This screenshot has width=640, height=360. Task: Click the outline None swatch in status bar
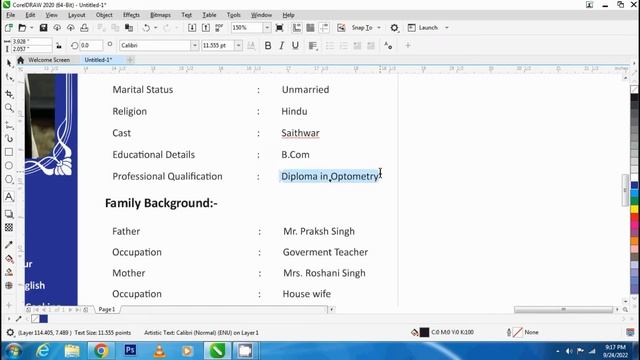518,333
